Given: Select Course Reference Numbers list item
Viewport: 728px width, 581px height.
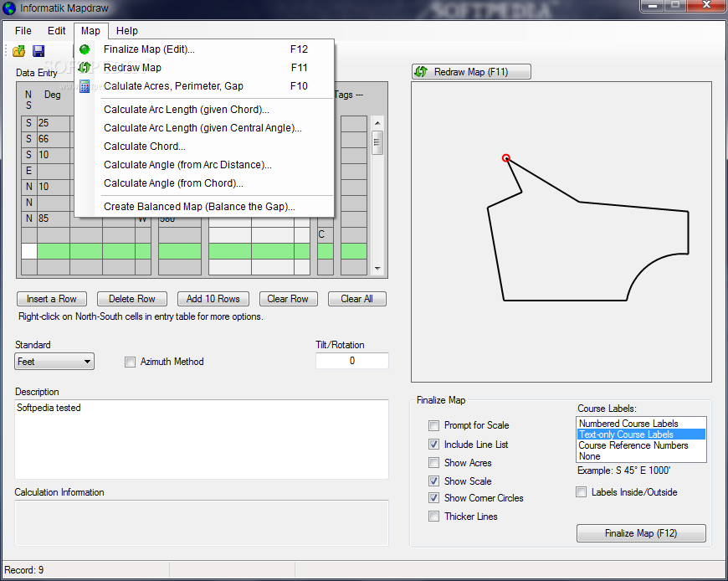Looking at the screenshot, I should (x=641, y=445).
